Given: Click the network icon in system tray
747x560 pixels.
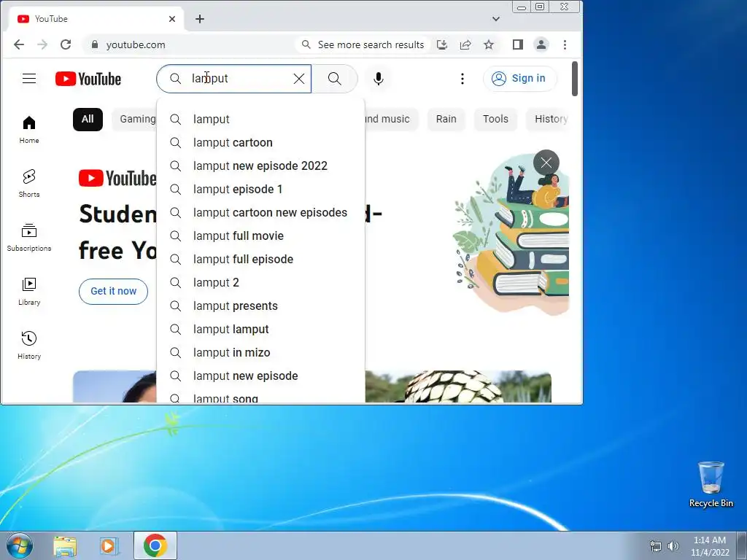Looking at the screenshot, I should 656,546.
